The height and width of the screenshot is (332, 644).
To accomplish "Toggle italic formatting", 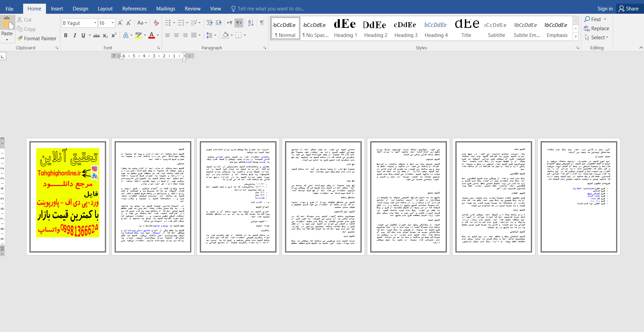I will coord(74,36).
